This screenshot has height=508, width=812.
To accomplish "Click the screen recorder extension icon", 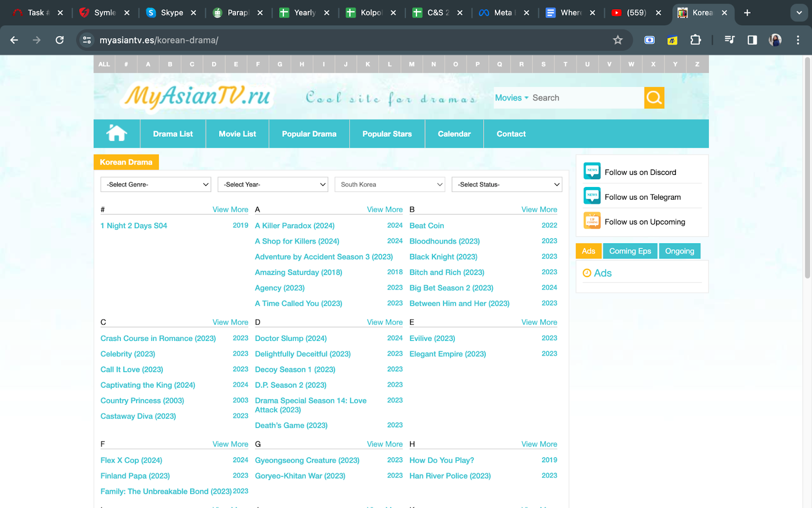I will tap(650, 40).
